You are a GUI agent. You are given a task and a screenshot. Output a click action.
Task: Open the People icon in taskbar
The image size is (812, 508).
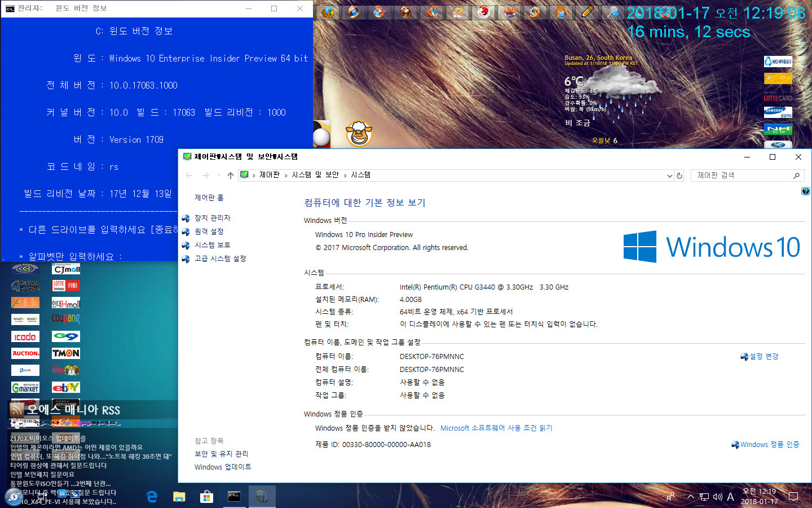(x=670, y=497)
